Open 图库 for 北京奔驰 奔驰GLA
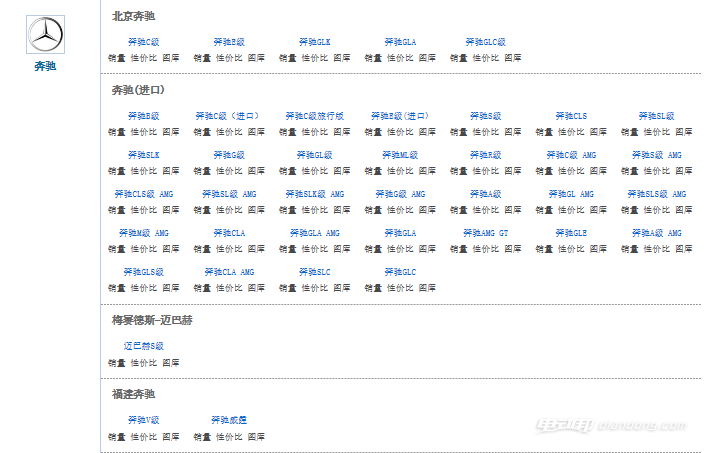The width and height of the screenshot is (704, 453). [x=427, y=58]
